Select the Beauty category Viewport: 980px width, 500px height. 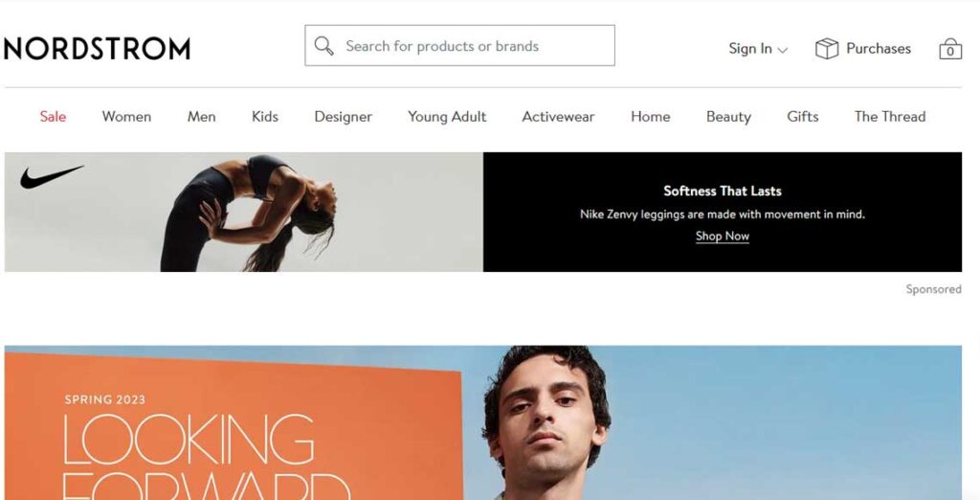click(728, 117)
